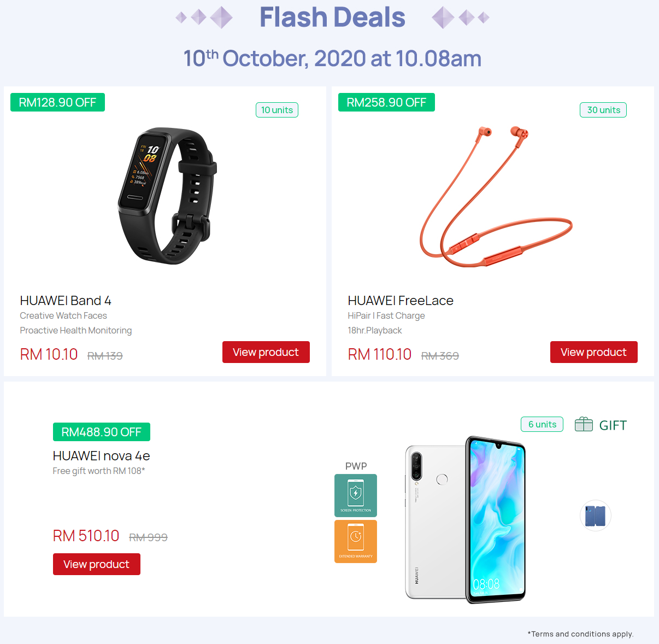View product for HUAWEI nova 4e
The image size is (659, 644).
click(97, 564)
